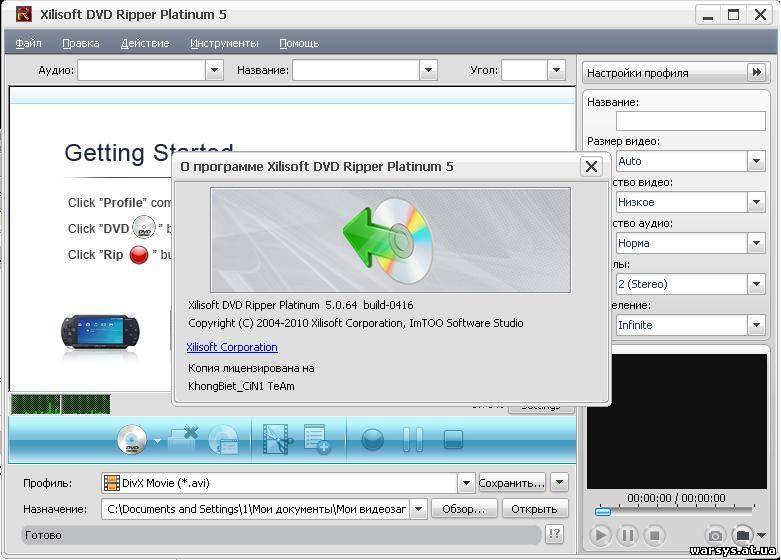Open the Правка menu
This screenshot has width=781, height=560.
(x=81, y=43)
